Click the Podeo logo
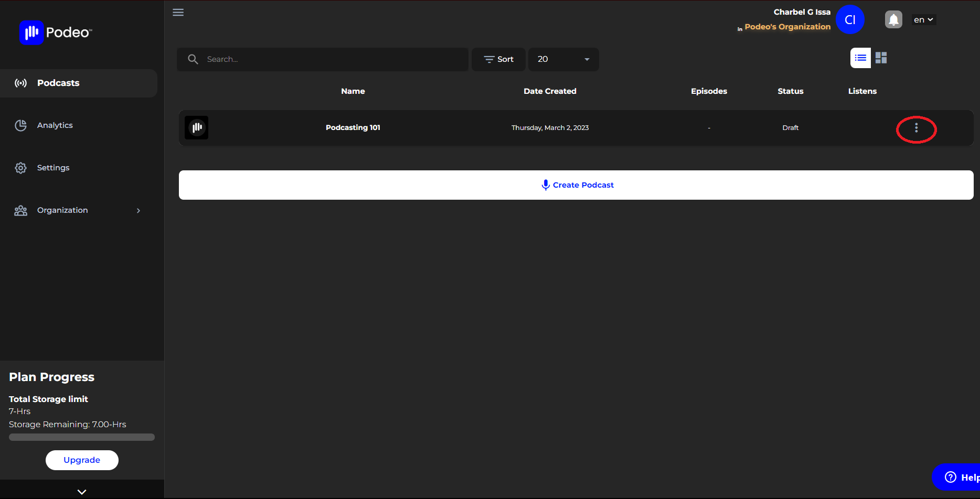 pyautogui.click(x=56, y=32)
